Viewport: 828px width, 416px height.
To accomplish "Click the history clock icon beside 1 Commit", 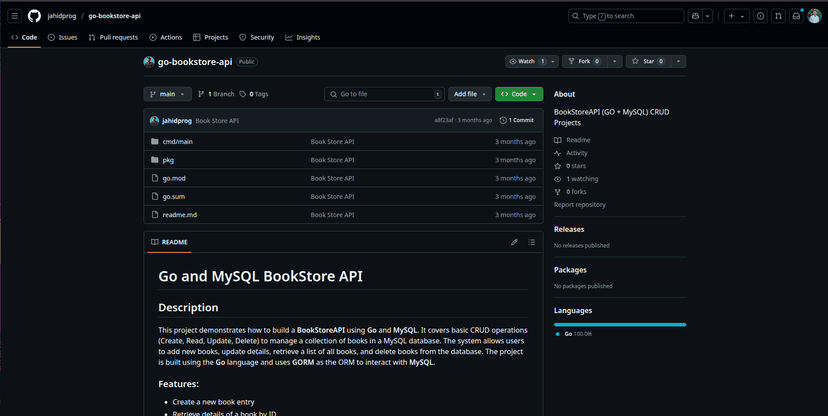I will click(503, 120).
